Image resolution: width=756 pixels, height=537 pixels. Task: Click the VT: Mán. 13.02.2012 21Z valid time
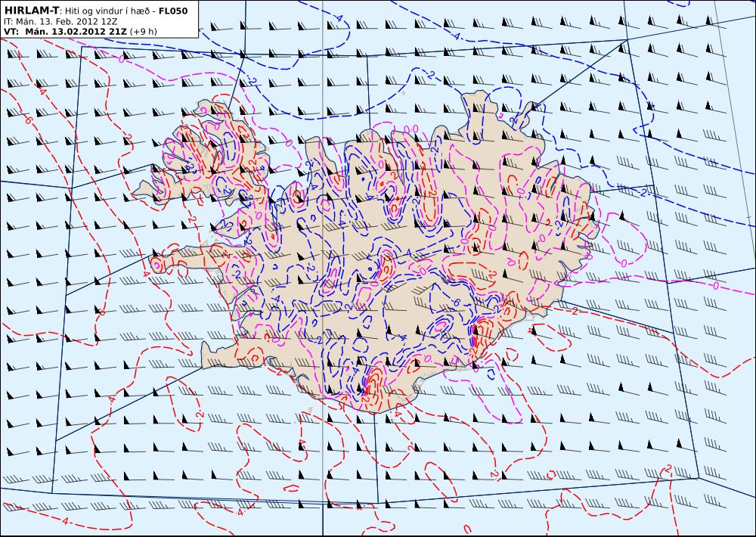[x=65, y=31]
